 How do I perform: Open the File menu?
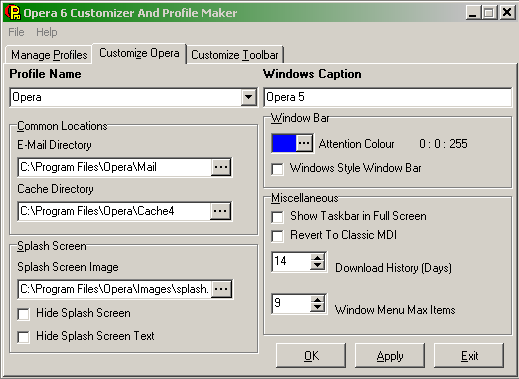(x=16, y=32)
